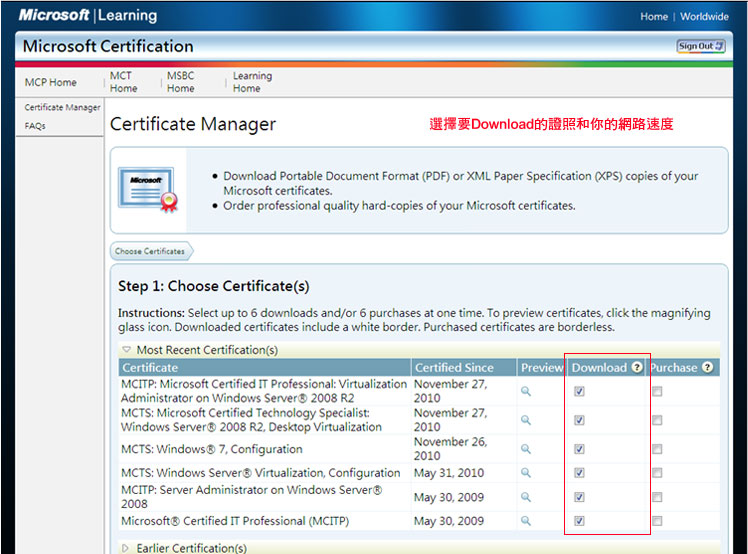The height and width of the screenshot is (554, 748).
Task: Uncheck Download for Virtualization Administrator MCITP
Action: click(x=579, y=391)
